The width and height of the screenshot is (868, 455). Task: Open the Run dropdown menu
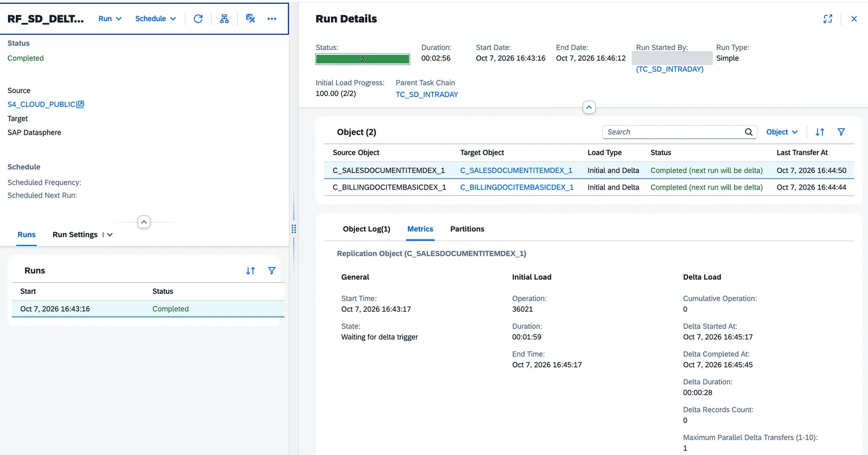[110, 18]
